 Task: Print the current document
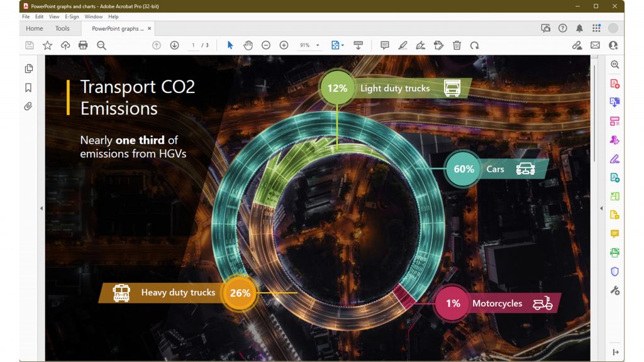coord(83,45)
